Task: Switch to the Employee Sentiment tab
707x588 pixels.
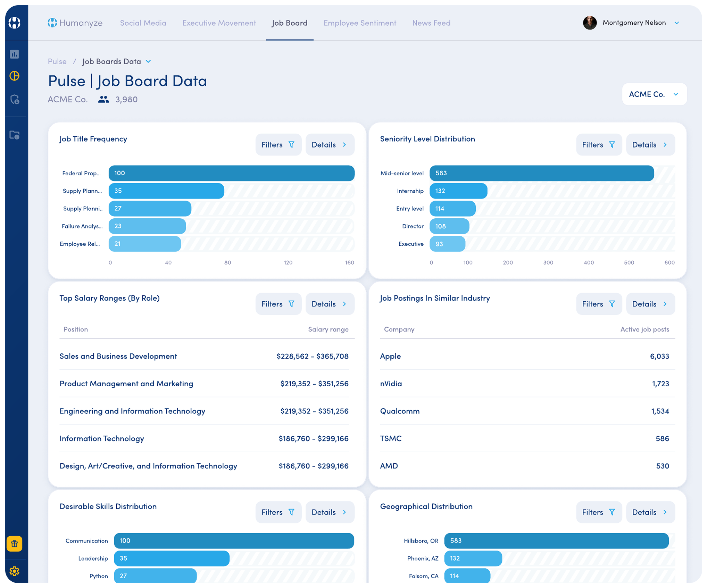Action: tap(360, 23)
